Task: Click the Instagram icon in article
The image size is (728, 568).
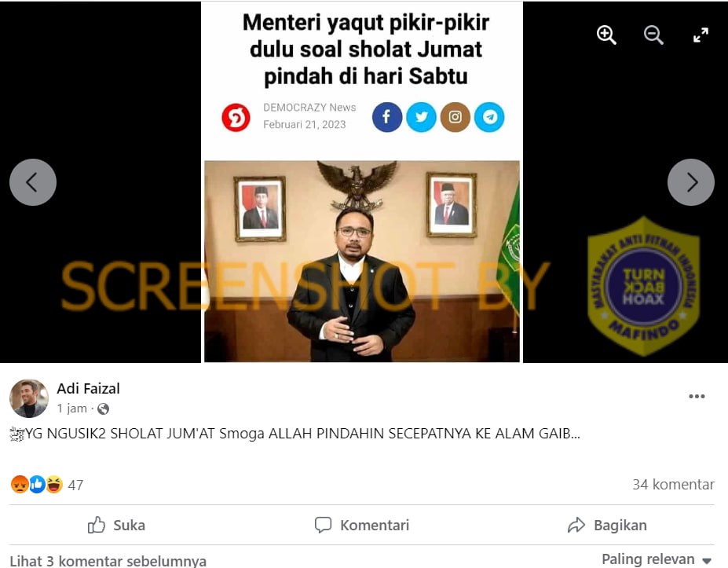Action: tap(455, 117)
